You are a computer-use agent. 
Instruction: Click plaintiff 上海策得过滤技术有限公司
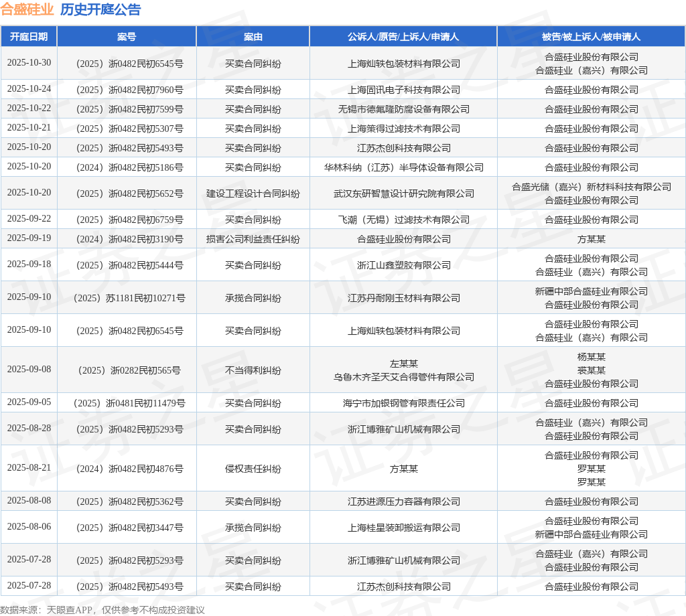coord(403,129)
